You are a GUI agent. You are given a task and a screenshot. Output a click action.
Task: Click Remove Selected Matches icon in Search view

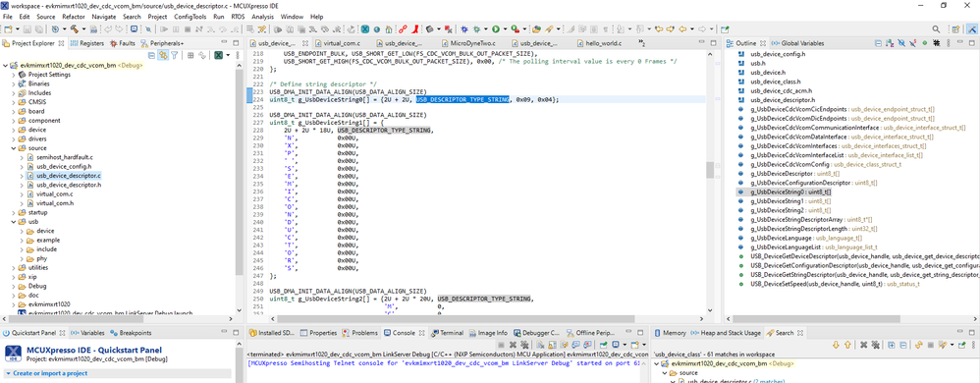pos(863,345)
